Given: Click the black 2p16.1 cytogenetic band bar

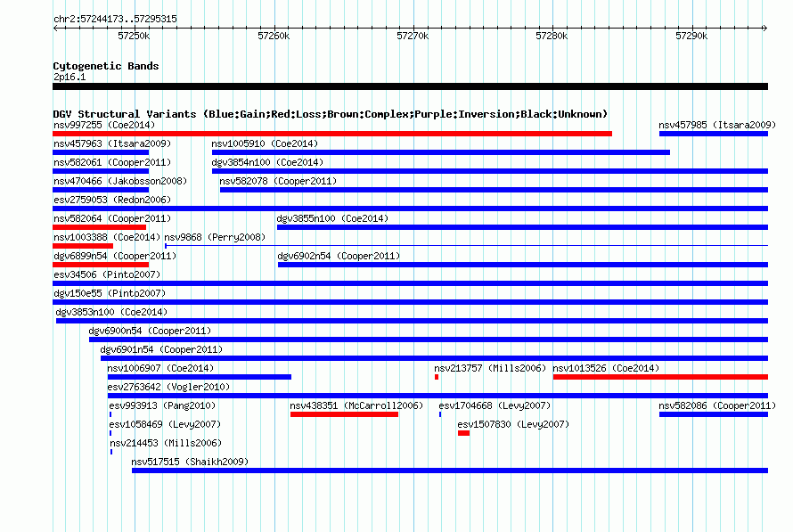Looking at the screenshot, I should point(410,86).
